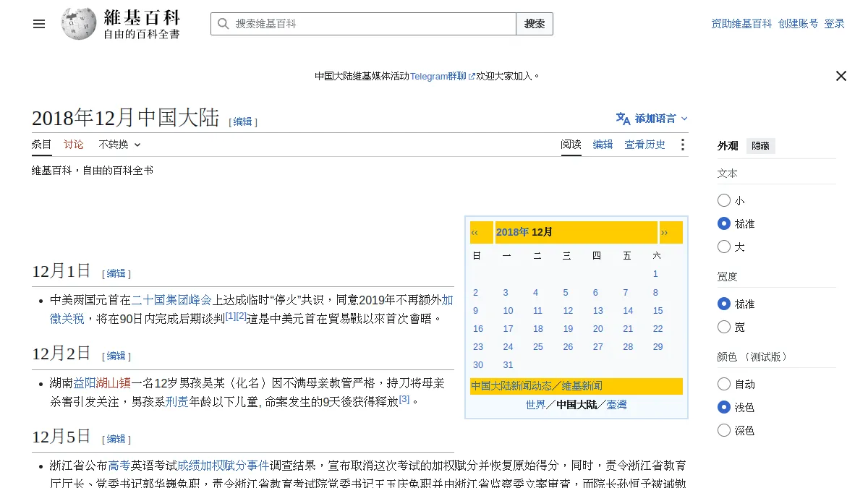The image size is (868, 488).
Task: Click the 隐藏 button in 外观 panel
Action: coord(760,146)
